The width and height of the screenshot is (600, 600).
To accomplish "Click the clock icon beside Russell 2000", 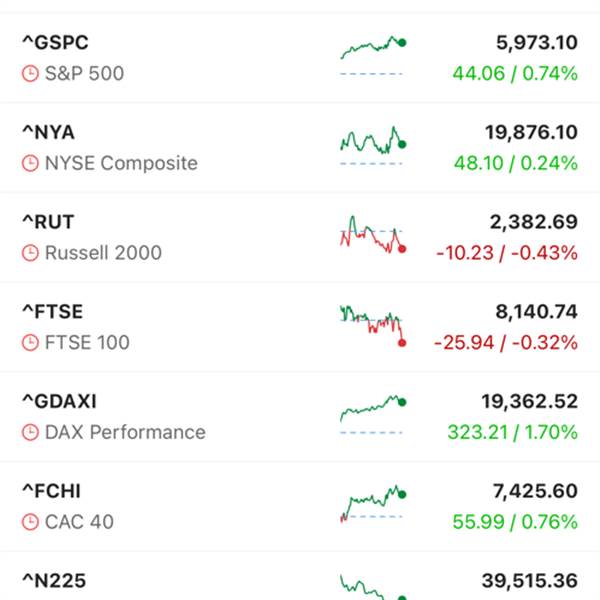I will click(x=30, y=253).
